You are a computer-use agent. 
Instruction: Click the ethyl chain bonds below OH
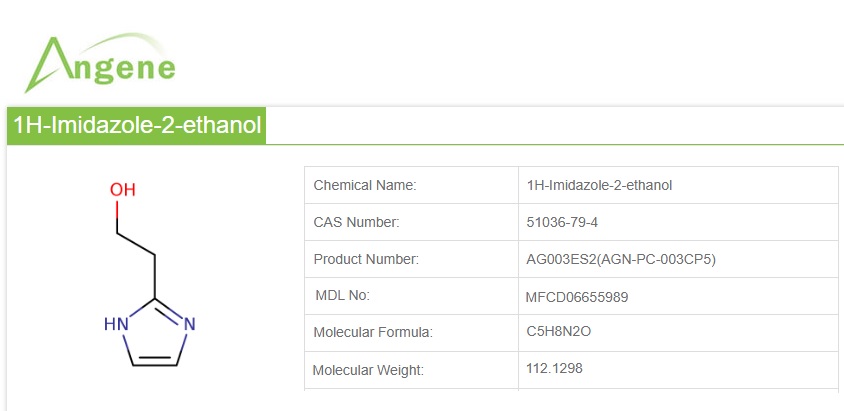pos(137,245)
